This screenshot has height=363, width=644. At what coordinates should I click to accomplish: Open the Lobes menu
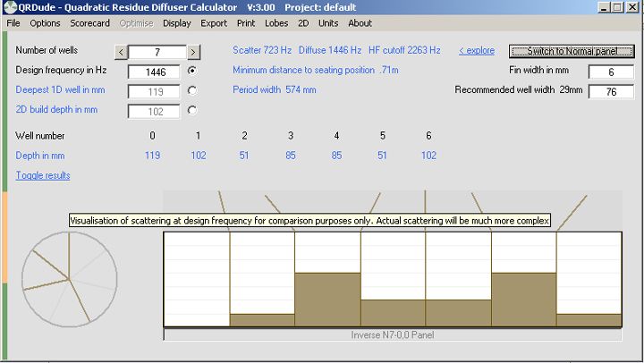coord(276,23)
